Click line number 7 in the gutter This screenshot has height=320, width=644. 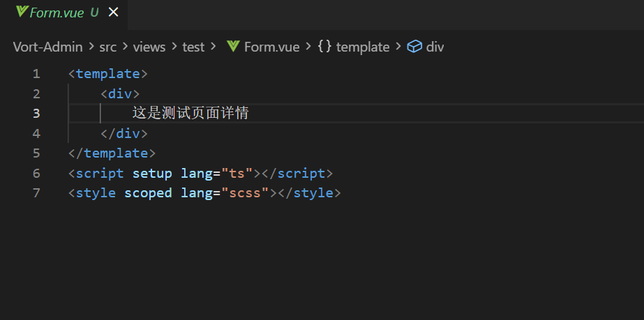(36, 192)
